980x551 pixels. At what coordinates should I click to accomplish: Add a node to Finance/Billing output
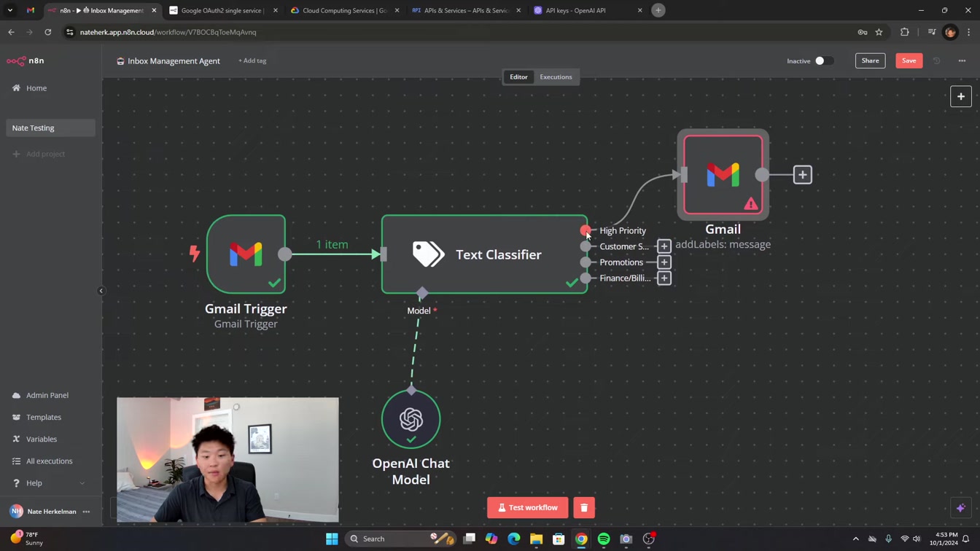pos(664,278)
